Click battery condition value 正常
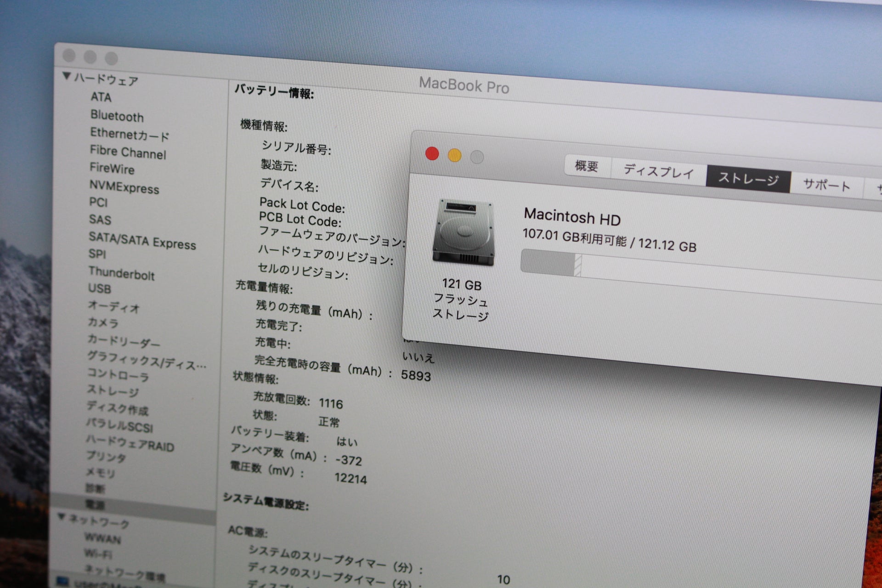The height and width of the screenshot is (588, 882). point(329,421)
